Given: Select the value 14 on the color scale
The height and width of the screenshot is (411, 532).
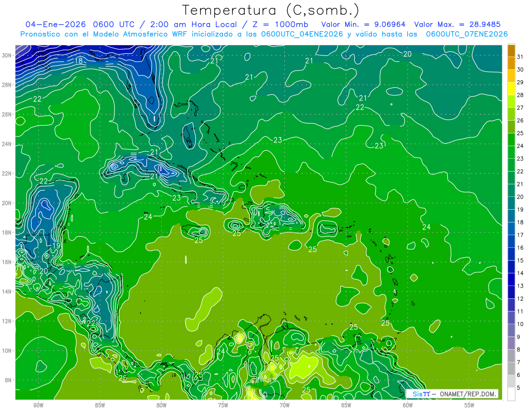Looking at the screenshot, I should [x=520, y=273].
